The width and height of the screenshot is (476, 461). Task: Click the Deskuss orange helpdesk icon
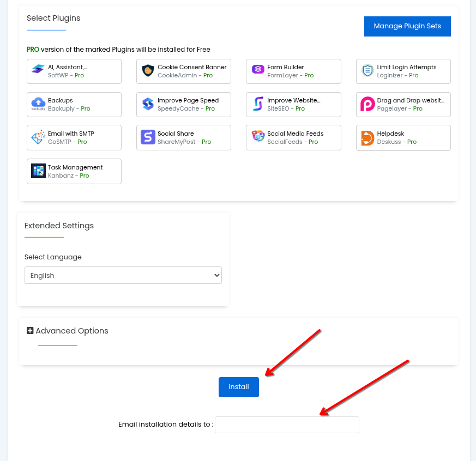point(367,138)
